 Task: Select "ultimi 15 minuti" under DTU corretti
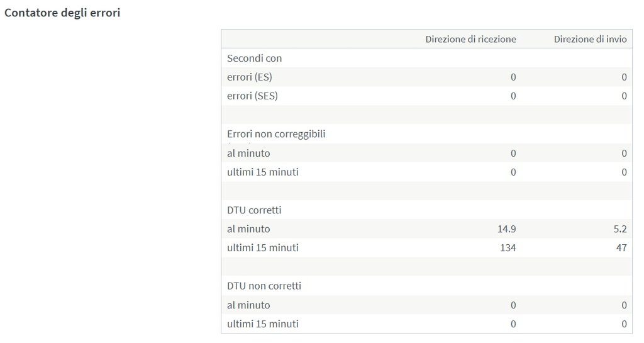(262, 248)
